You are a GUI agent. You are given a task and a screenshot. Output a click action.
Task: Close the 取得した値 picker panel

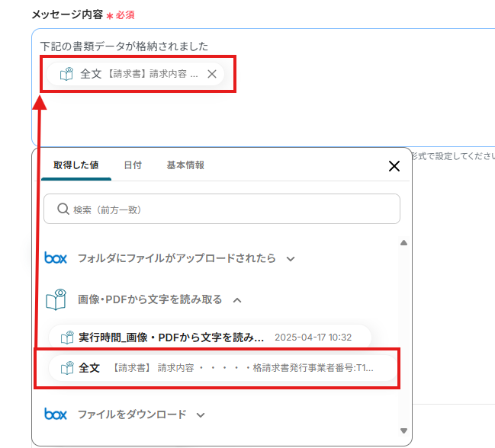click(394, 166)
